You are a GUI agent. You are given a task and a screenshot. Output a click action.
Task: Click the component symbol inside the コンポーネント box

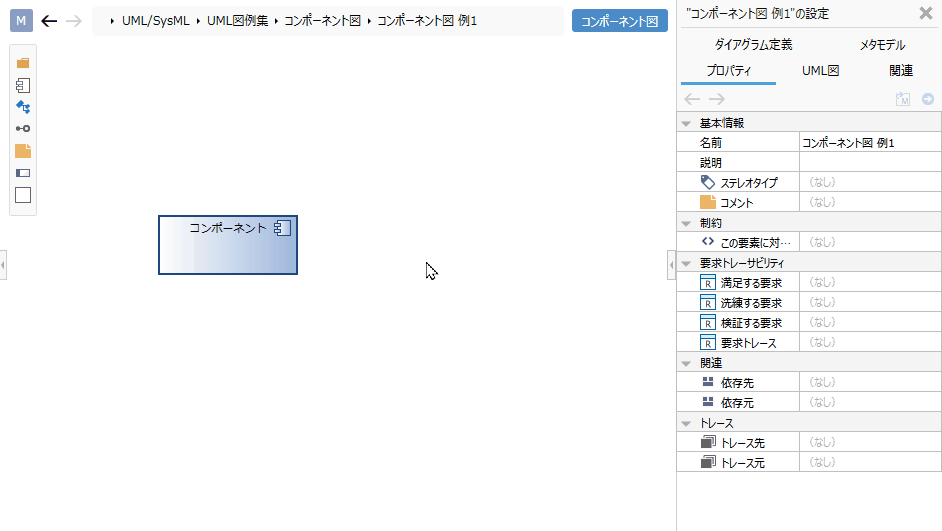click(282, 228)
